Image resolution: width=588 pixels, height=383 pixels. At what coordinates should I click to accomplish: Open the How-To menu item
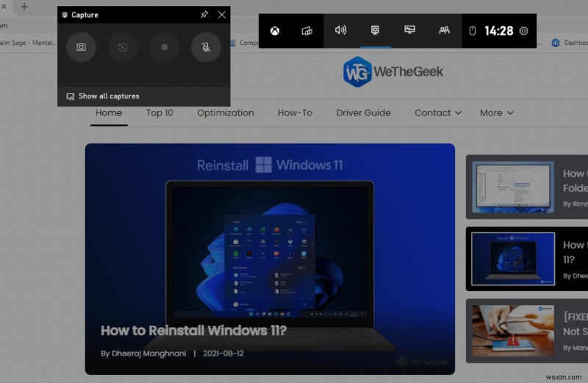click(295, 113)
